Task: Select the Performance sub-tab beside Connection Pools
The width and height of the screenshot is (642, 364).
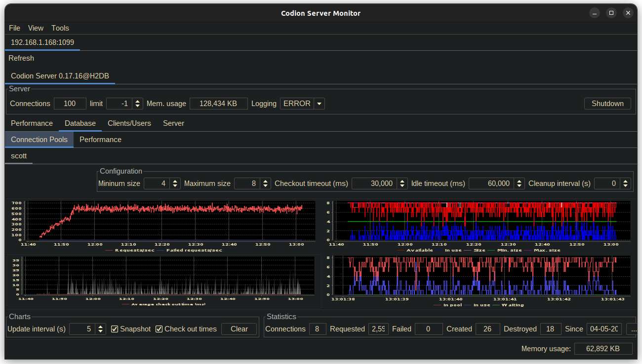Action: click(100, 140)
